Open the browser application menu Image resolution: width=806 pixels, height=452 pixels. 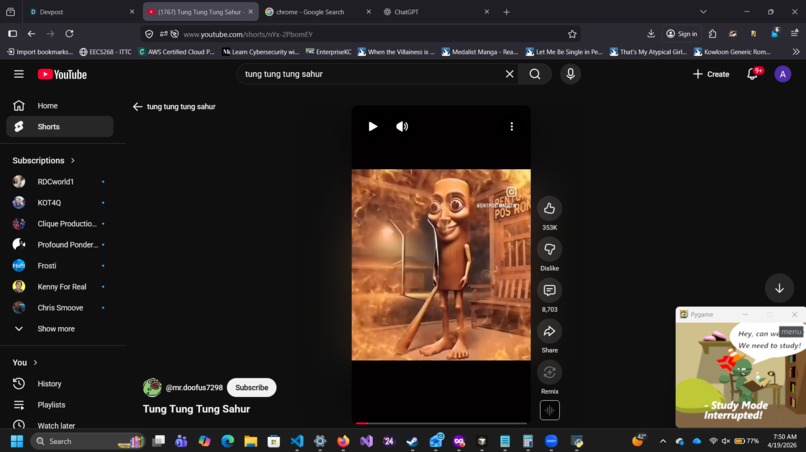click(x=794, y=34)
